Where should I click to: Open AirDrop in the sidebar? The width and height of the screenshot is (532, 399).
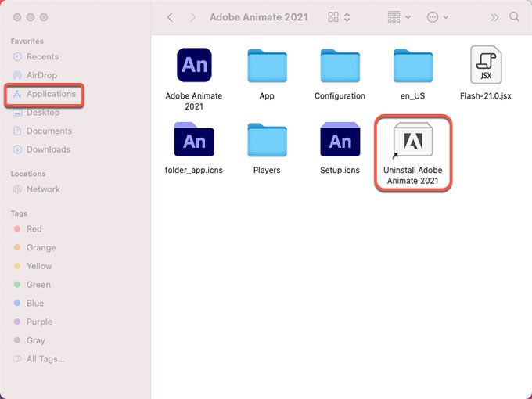pos(34,75)
